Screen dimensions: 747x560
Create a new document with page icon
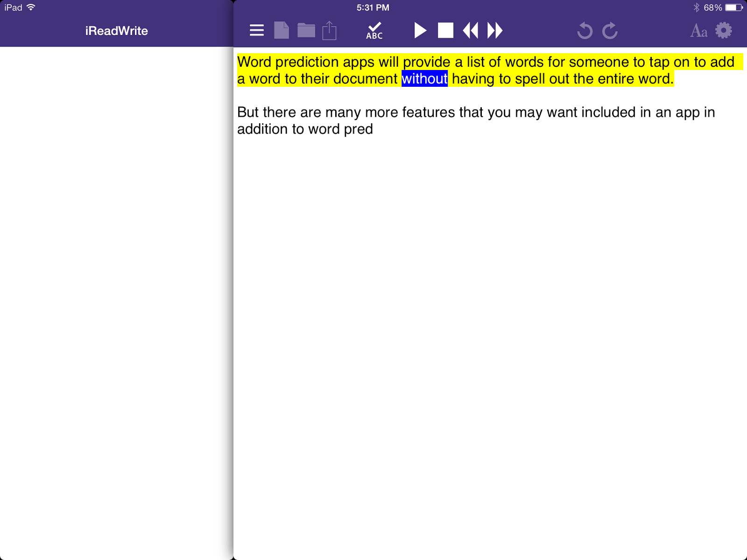281,30
